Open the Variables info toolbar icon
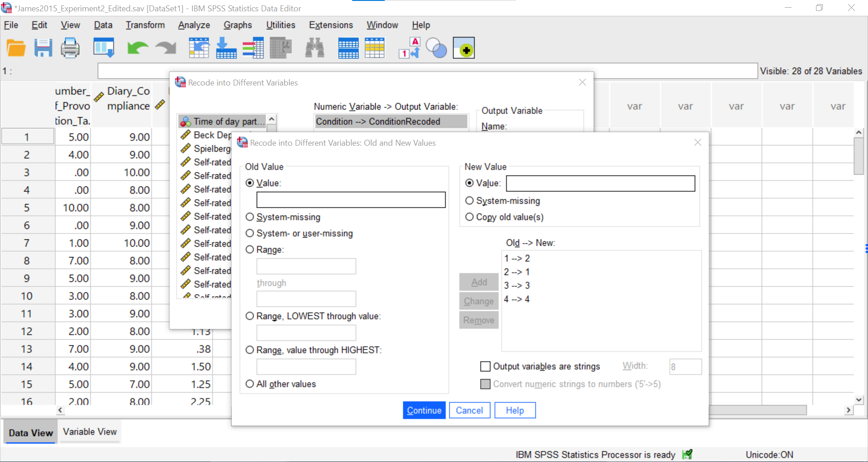The height and width of the screenshot is (462, 868). [x=253, y=48]
